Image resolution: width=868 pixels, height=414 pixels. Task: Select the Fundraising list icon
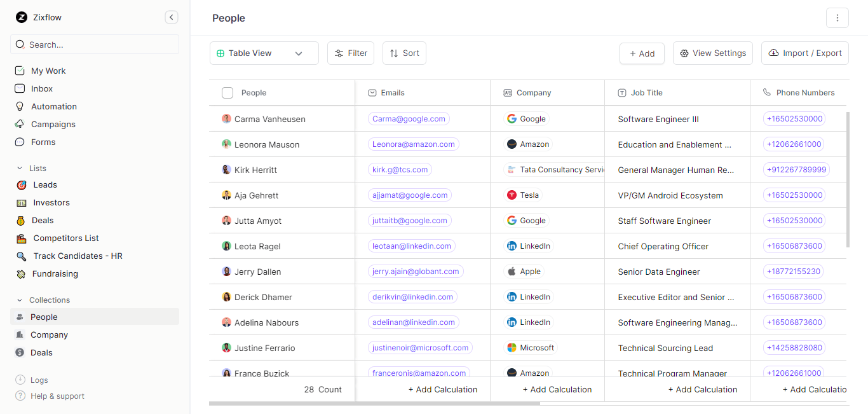click(x=20, y=273)
